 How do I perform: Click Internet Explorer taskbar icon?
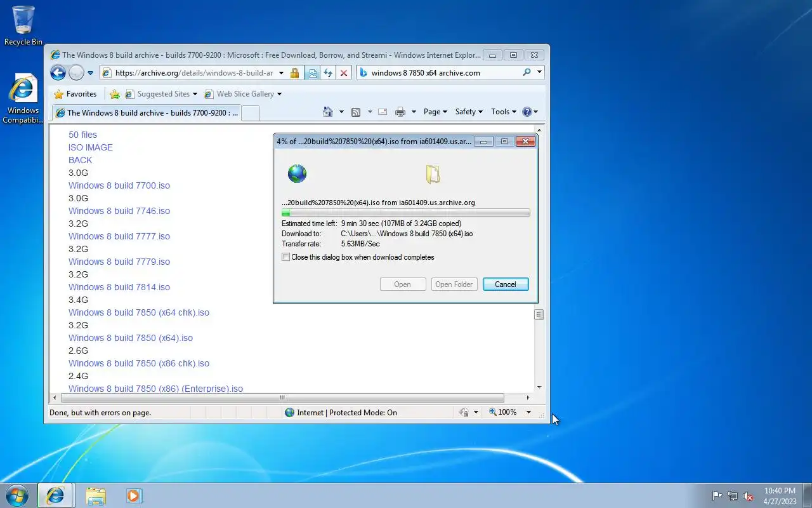55,496
